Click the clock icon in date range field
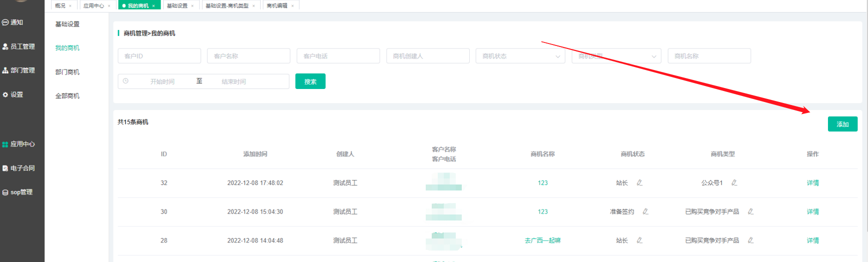Viewport: 868px width, 262px height. coord(126,81)
